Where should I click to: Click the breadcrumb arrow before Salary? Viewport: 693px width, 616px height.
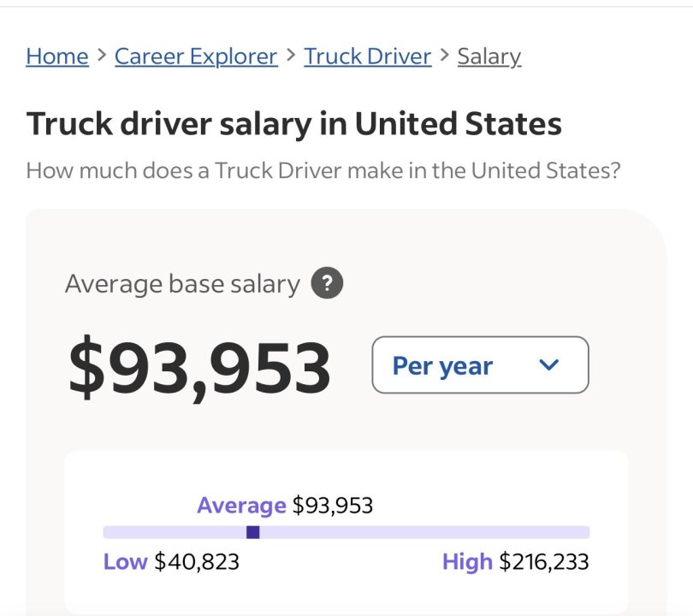click(444, 56)
